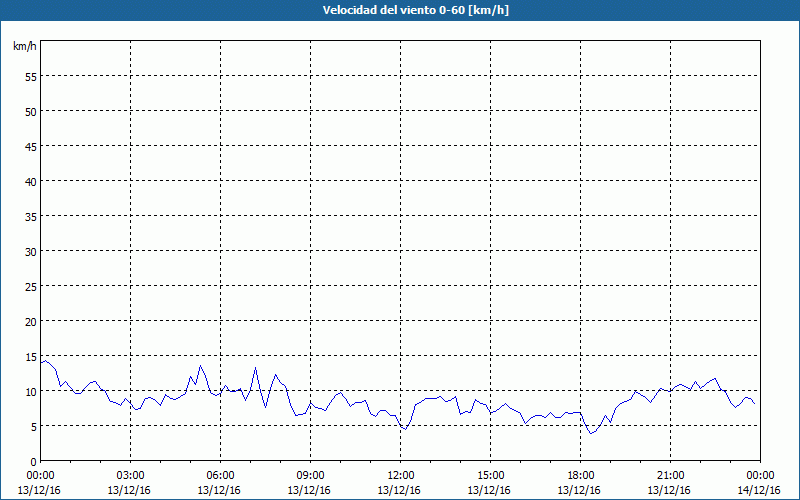Screen dimensions: 800x500
Task: Click the "15:00" time label
Action: tap(490, 476)
